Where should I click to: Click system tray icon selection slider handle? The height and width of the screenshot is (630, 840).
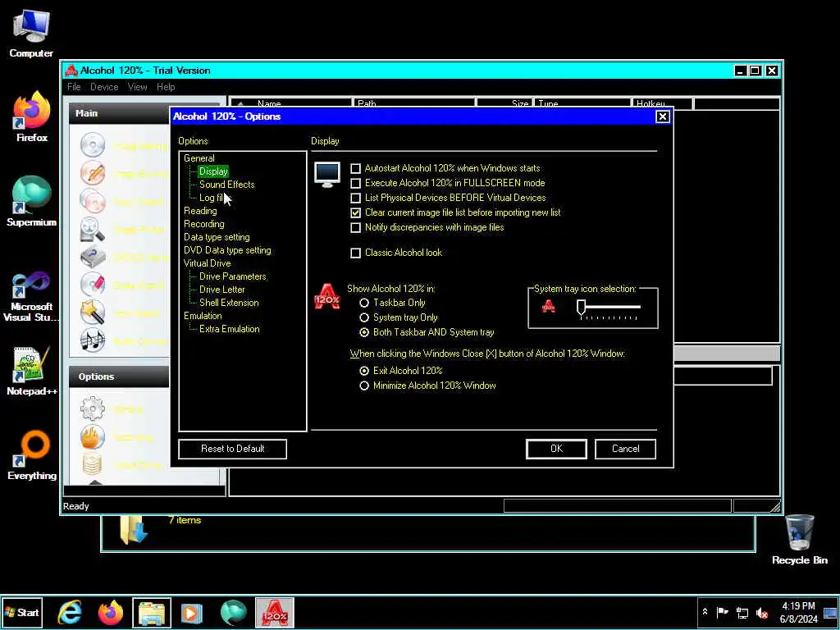point(582,307)
